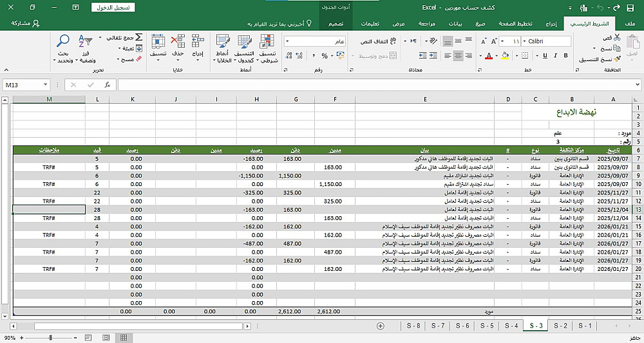Click the Cut (قص) scissors icon
Image resolution: width=644 pixels, height=343 pixels.
[617, 38]
